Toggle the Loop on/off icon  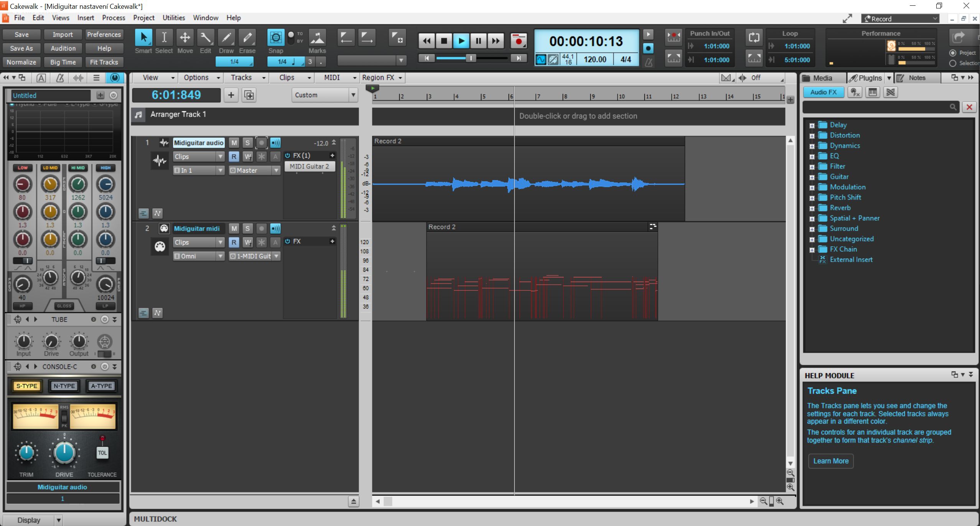[x=754, y=38]
